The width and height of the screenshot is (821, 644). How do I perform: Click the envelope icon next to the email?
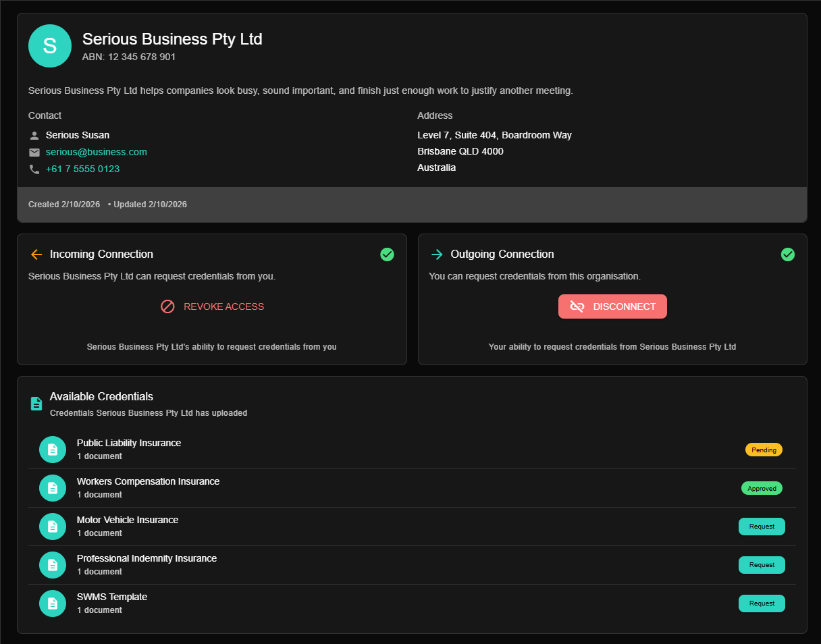click(34, 152)
